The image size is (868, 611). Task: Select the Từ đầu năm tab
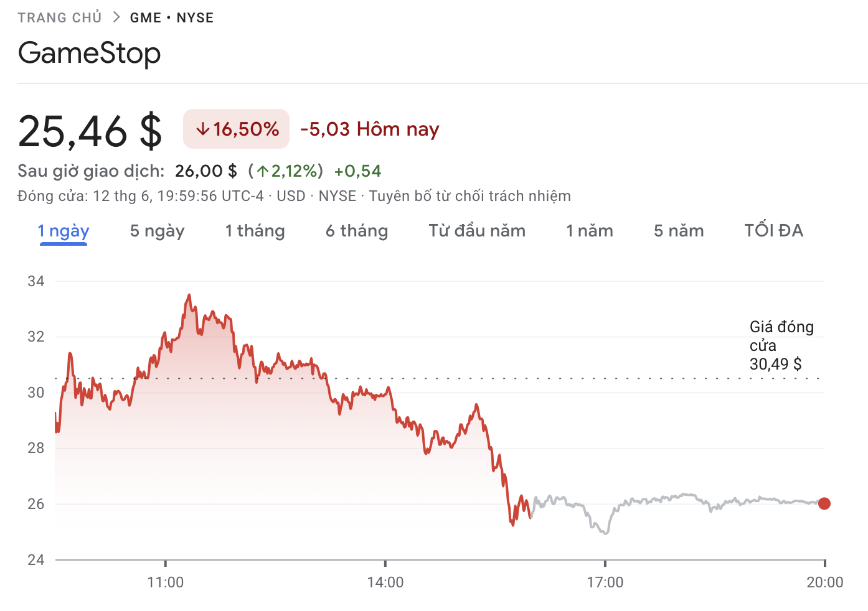tap(477, 231)
